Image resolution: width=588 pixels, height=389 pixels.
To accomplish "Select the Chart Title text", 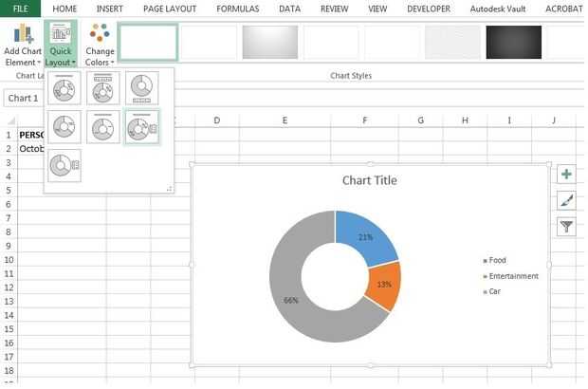I will (369, 180).
